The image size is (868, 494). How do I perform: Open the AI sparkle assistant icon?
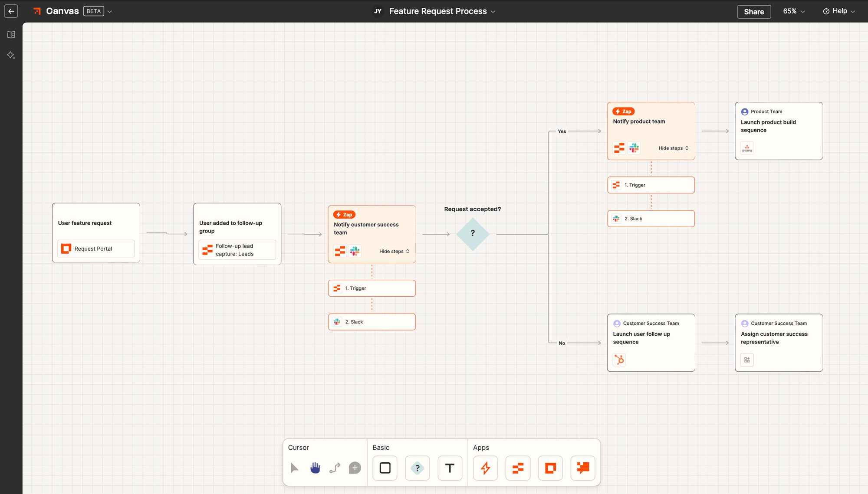(11, 55)
